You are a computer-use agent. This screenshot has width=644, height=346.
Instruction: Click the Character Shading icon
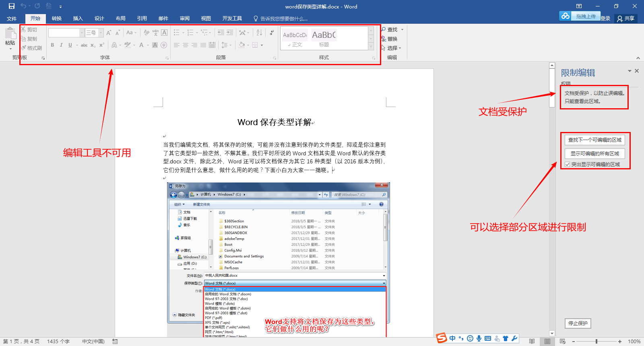click(x=155, y=45)
